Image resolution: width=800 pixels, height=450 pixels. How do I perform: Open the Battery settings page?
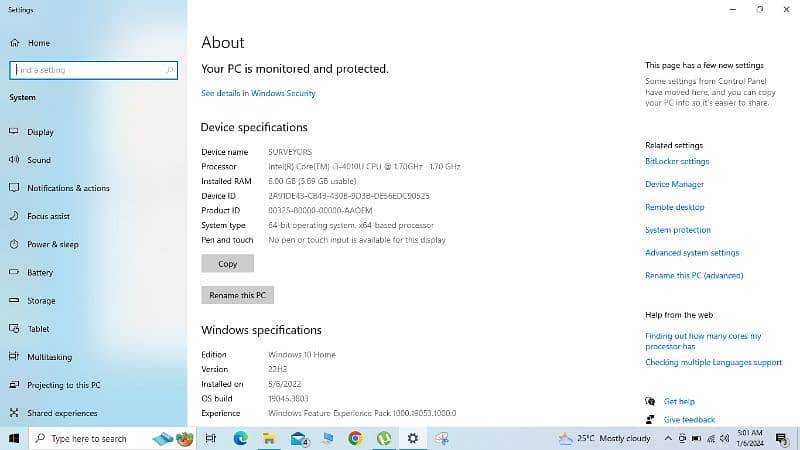pos(40,272)
